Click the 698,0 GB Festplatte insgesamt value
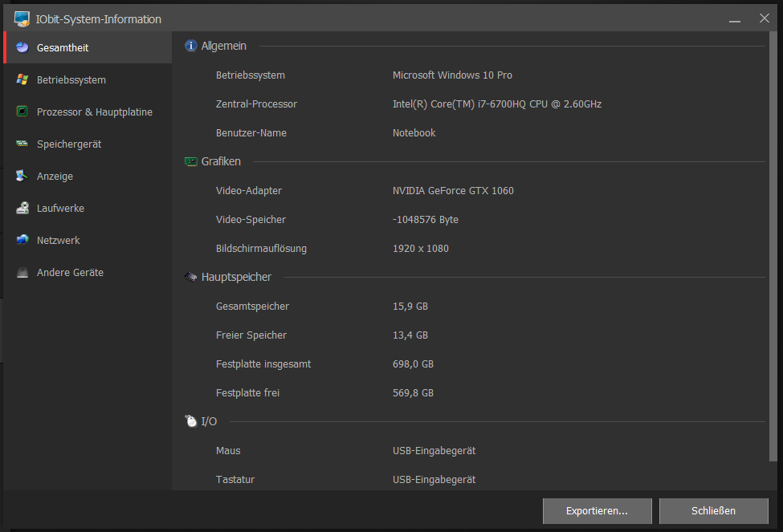This screenshot has height=532, width=783. [413, 364]
